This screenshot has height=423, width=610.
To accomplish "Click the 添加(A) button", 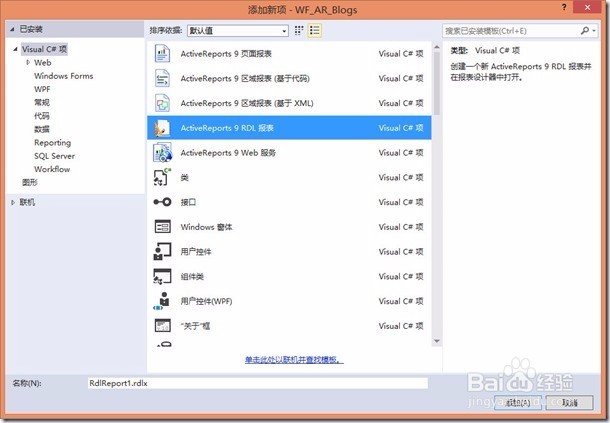I will pyautogui.click(x=517, y=402).
